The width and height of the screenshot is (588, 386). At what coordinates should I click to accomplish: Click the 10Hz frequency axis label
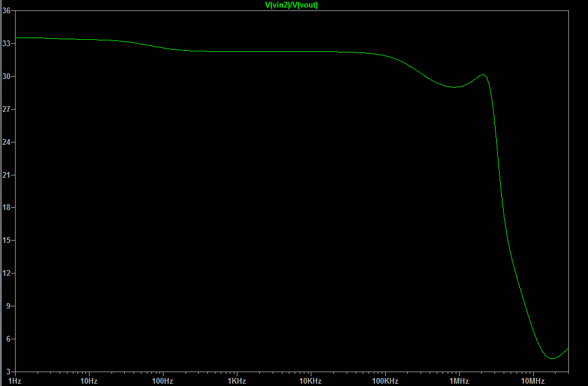click(89, 381)
